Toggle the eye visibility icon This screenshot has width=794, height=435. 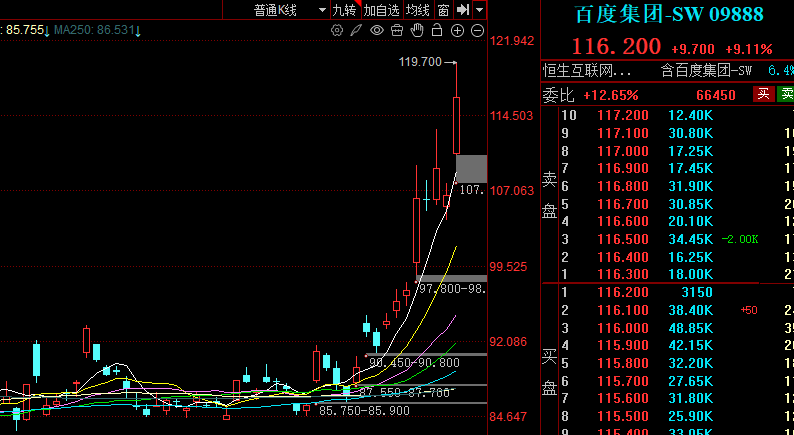click(377, 31)
